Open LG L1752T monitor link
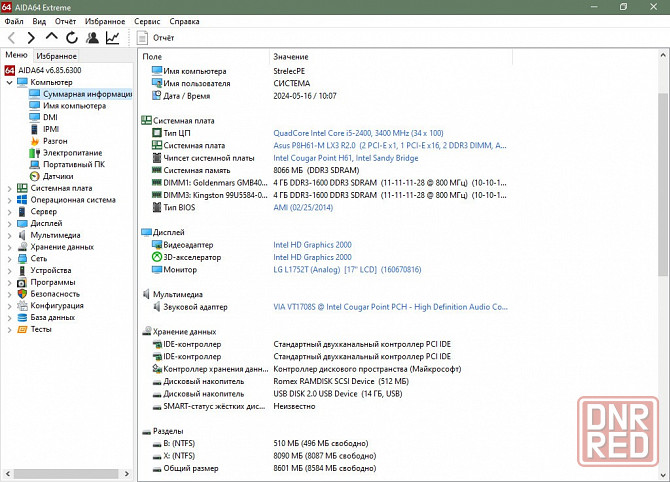This screenshot has height=482, width=670. [347, 270]
